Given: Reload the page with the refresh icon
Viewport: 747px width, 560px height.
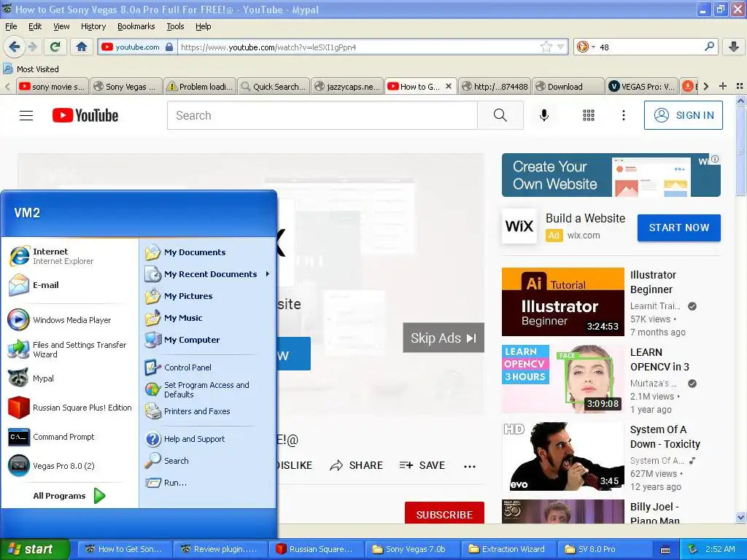Looking at the screenshot, I should [x=55, y=47].
